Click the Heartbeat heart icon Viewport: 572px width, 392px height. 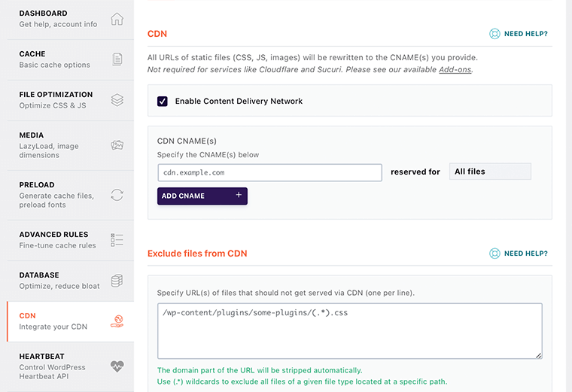point(117,366)
